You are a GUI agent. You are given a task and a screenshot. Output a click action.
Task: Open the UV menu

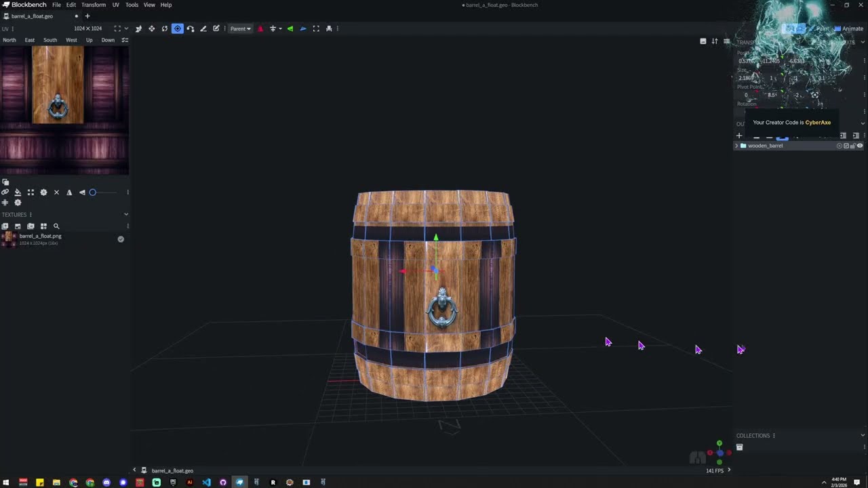115,5
